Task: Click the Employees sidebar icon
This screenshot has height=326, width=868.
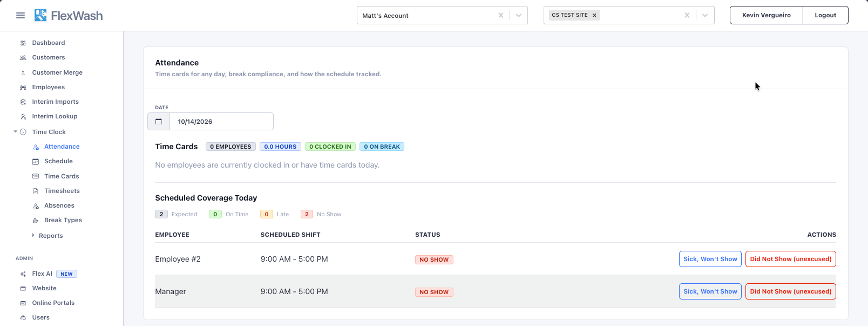Action: pos(23,88)
